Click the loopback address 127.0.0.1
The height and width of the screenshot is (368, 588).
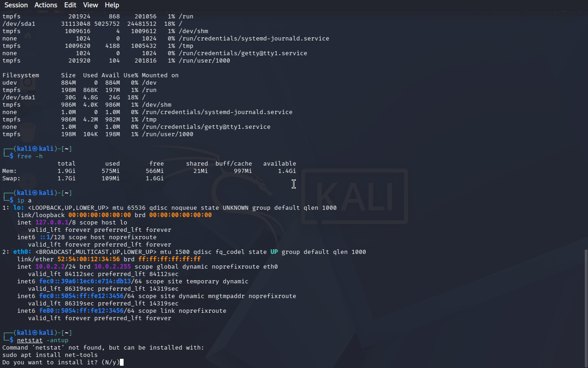51,223
